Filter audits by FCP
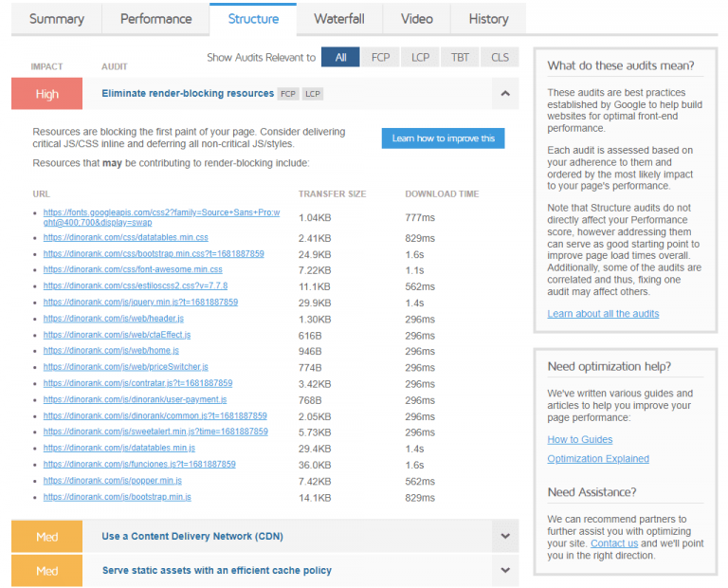Viewport: 728px width, 588px height. pos(380,57)
